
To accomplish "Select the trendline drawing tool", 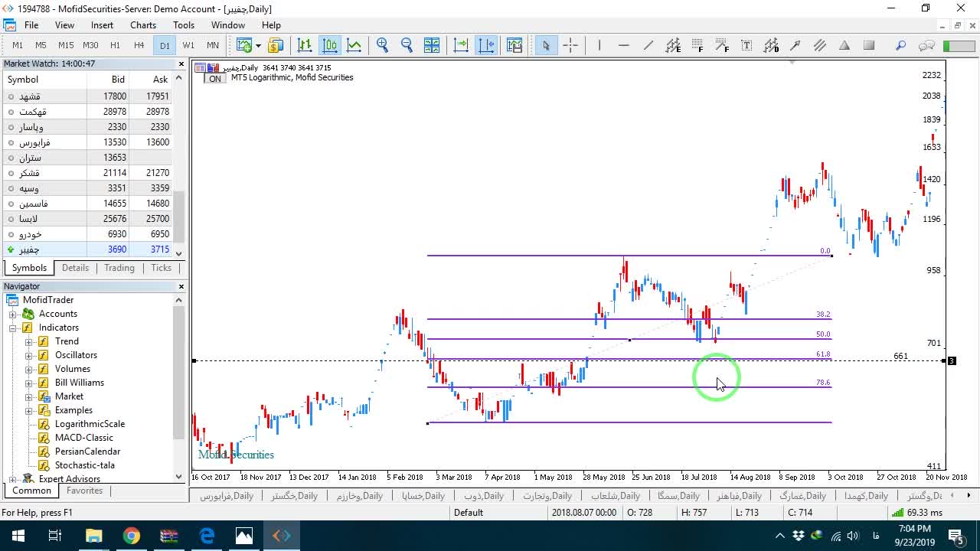I will coord(648,45).
